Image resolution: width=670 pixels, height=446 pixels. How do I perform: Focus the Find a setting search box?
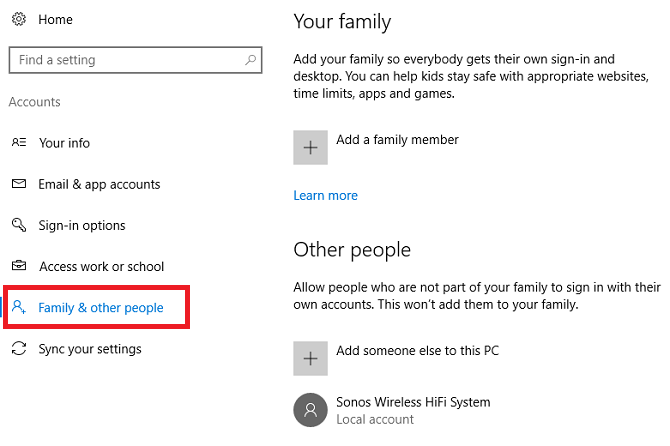tap(125, 60)
